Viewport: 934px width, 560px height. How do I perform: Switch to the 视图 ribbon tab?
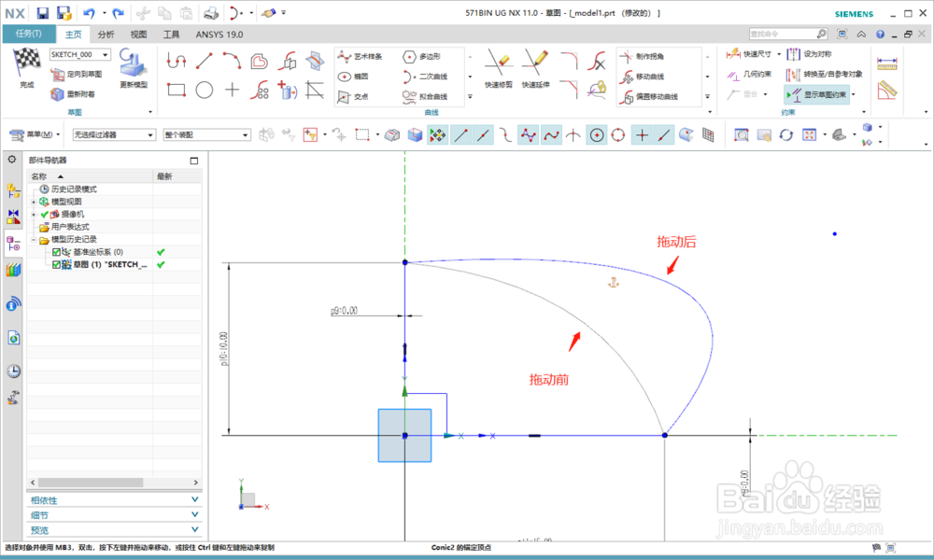(138, 35)
